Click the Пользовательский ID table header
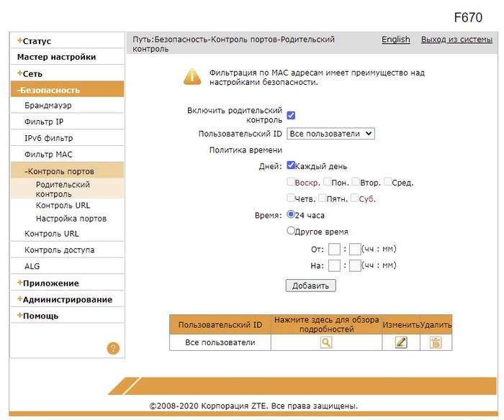 click(220, 324)
